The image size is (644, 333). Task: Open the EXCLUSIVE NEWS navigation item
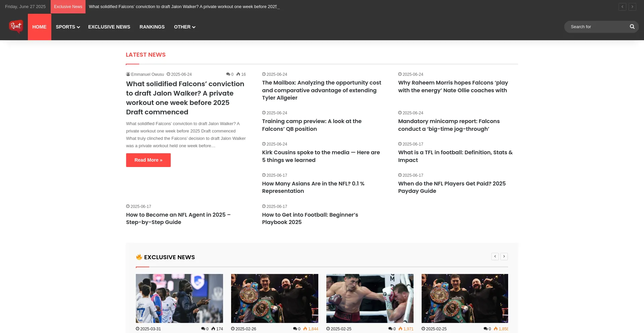109,27
